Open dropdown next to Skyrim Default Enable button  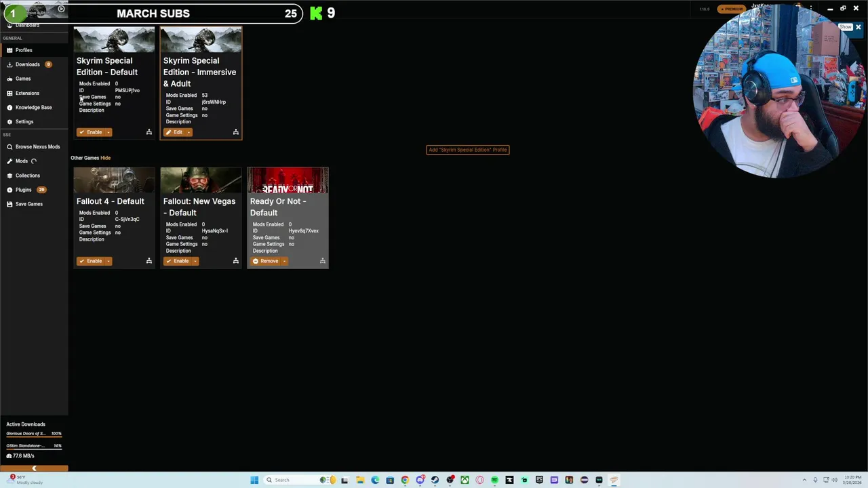click(x=108, y=132)
